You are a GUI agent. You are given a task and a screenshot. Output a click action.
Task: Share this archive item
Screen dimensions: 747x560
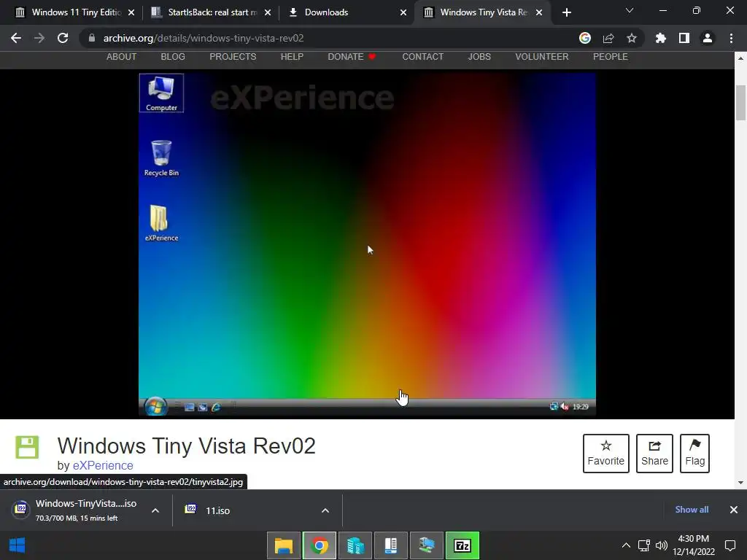coord(654,454)
